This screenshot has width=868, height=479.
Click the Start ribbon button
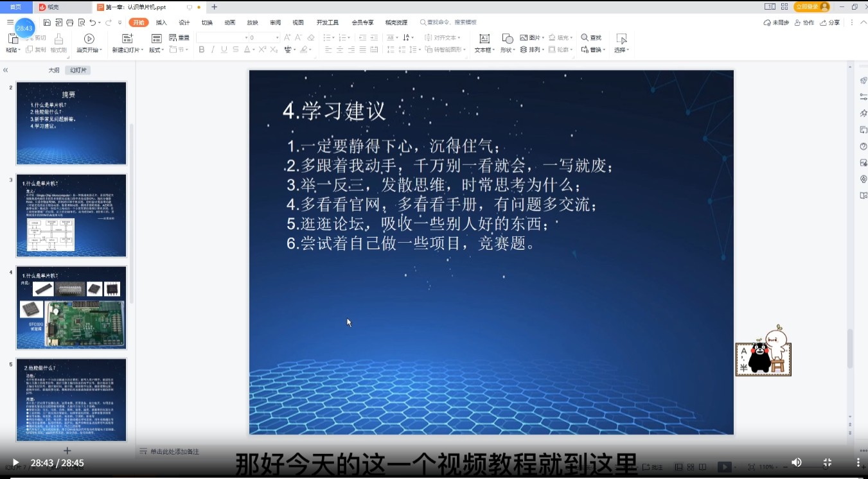(138, 22)
